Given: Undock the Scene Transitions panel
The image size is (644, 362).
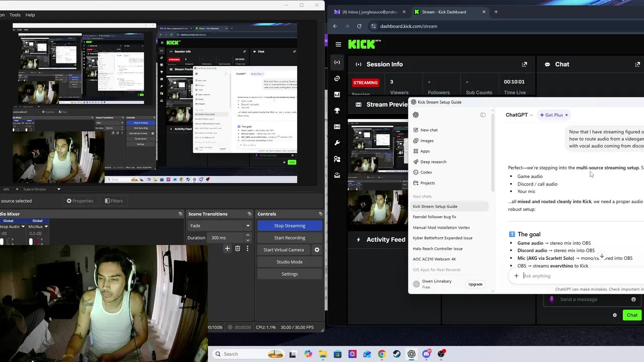Looking at the screenshot, I should 250,214.
